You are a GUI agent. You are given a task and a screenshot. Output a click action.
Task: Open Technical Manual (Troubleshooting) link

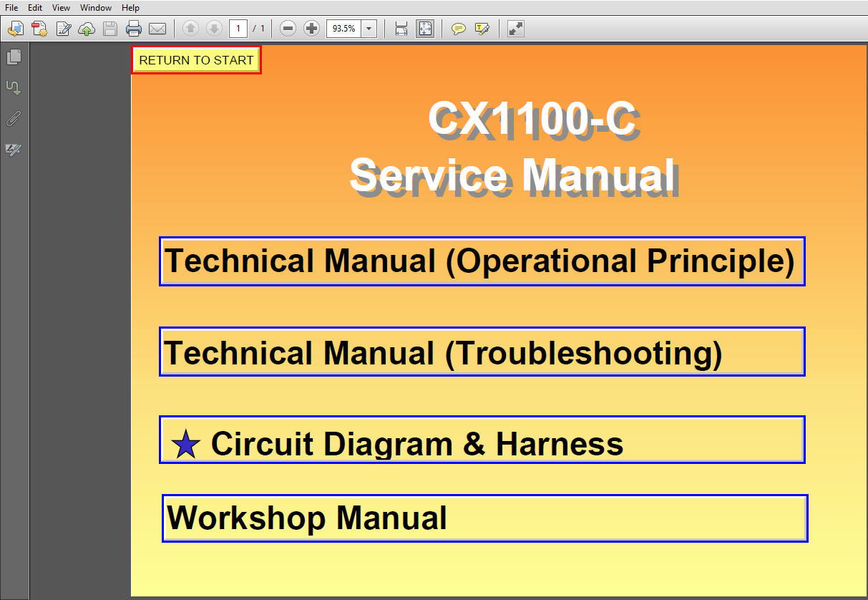482,352
